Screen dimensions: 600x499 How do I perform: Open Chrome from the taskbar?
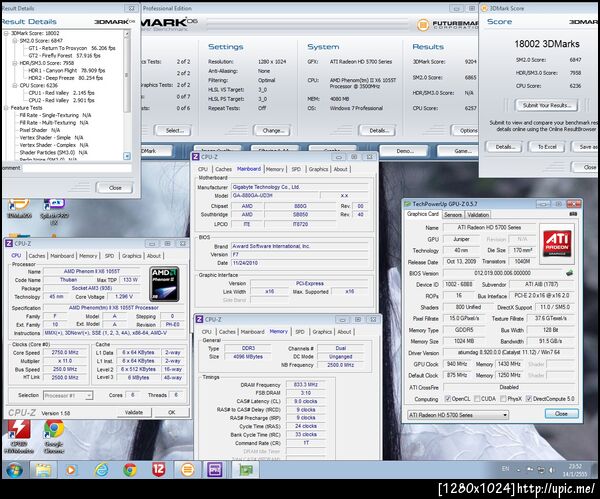pyautogui.click(x=130, y=469)
